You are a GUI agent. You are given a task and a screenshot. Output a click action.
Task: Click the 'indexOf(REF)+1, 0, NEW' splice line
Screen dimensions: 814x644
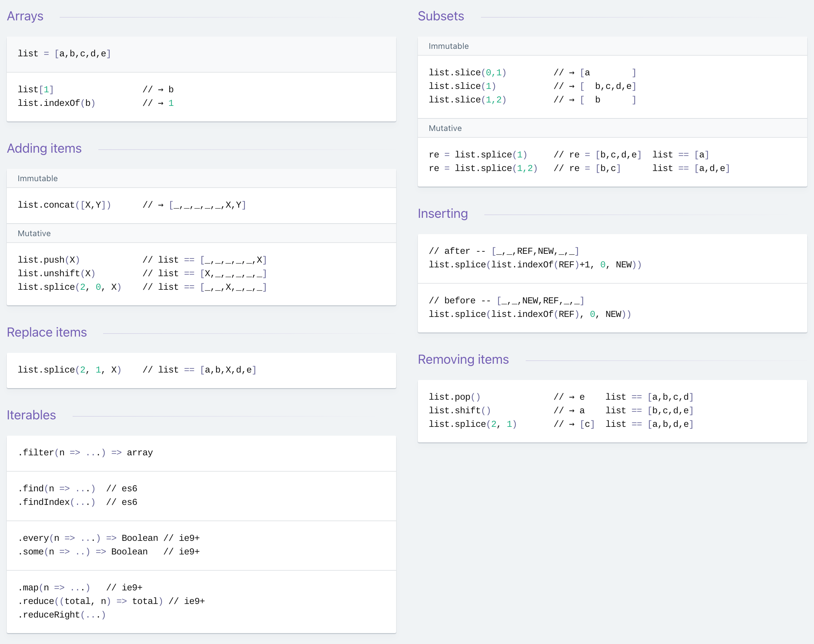535,265
